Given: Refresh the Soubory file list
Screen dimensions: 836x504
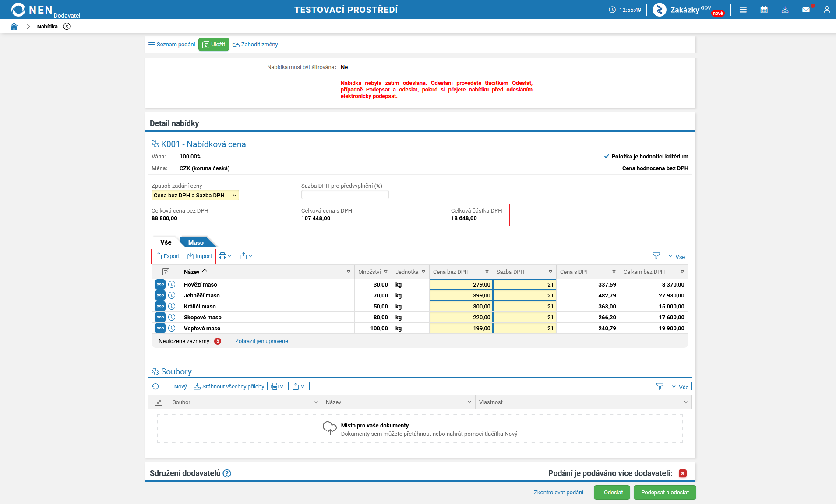Looking at the screenshot, I should pos(155,386).
